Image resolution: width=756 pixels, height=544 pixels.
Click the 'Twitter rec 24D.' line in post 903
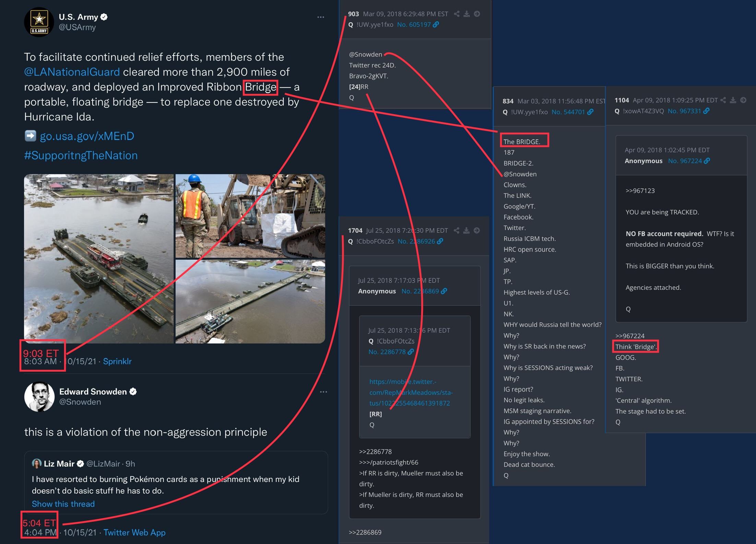372,65
